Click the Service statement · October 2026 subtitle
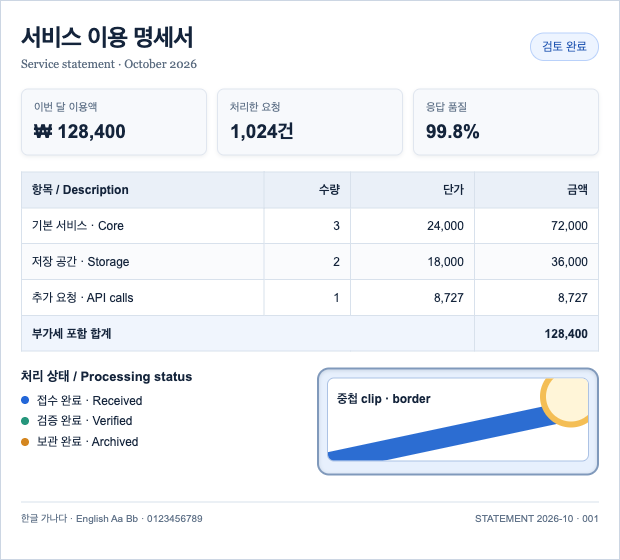Viewport: 620px width, 560px height. tap(109, 64)
